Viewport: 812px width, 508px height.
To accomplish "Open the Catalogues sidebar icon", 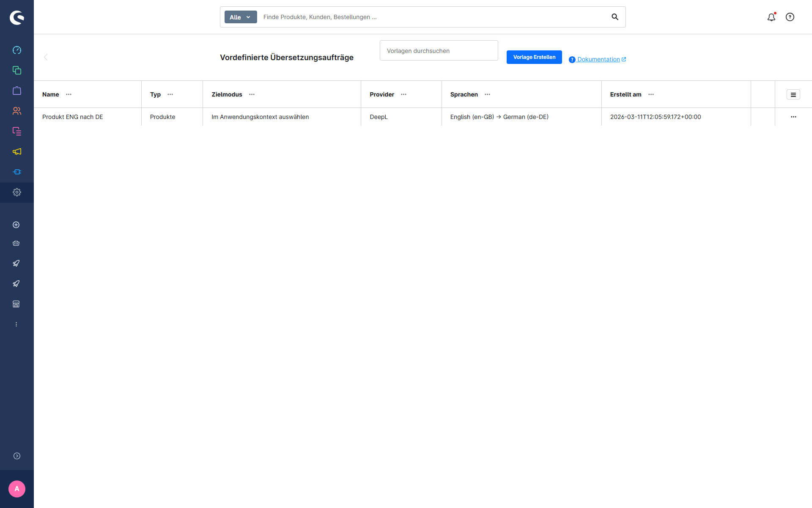I will 17,70.
